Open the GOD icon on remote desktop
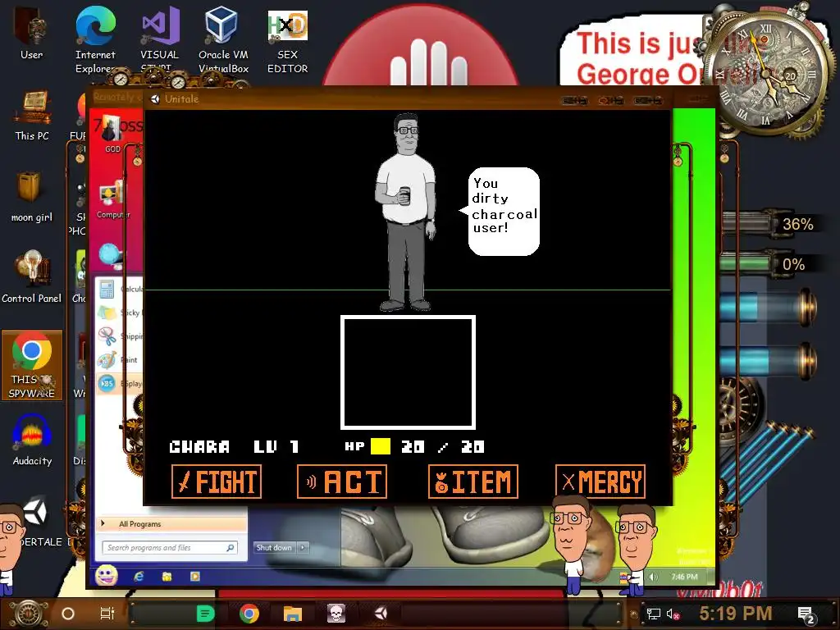The height and width of the screenshot is (630, 840). (112, 133)
